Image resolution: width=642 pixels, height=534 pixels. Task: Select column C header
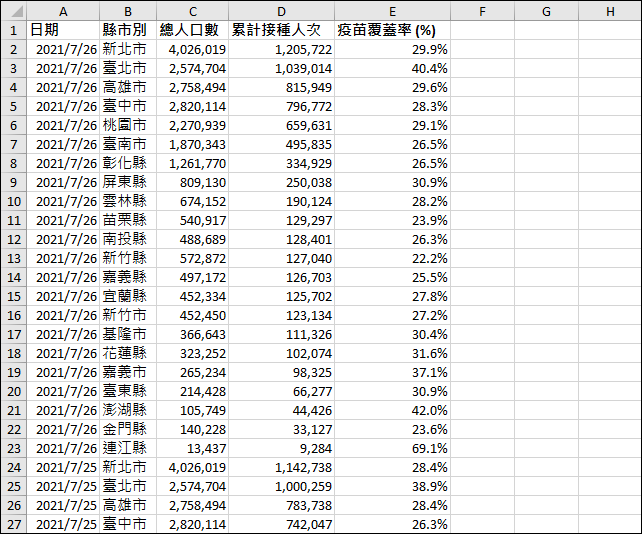pyautogui.click(x=192, y=11)
